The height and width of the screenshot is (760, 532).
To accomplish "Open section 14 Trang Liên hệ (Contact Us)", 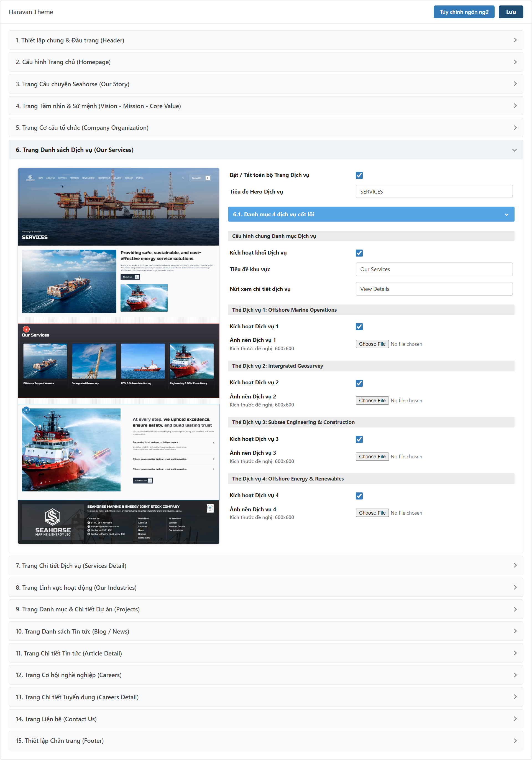I will tap(266, 719).
